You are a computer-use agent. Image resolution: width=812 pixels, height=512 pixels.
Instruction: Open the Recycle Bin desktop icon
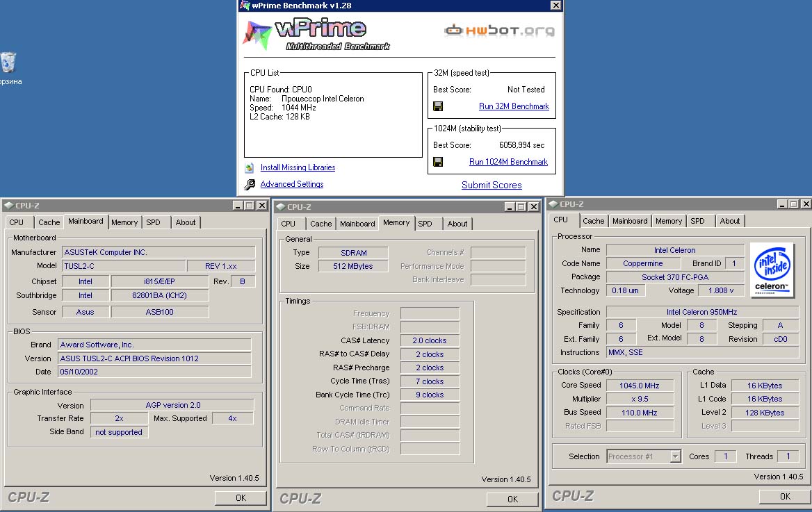coord(8,63)
